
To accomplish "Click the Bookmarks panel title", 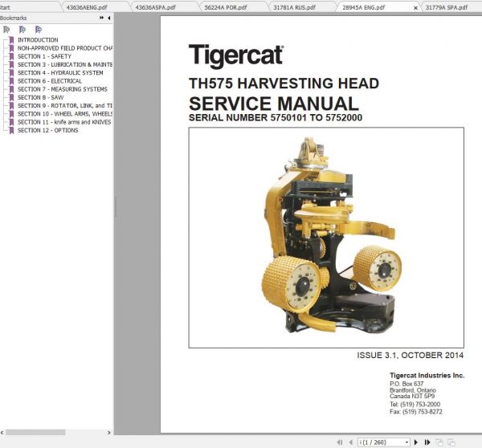I will (x=13, y=18).
